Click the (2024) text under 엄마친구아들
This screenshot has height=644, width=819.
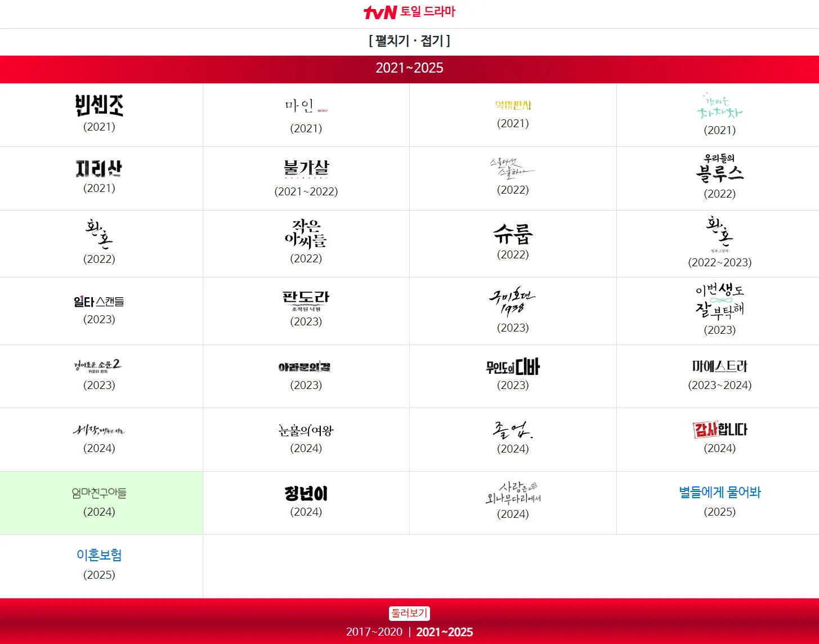tap(99, 512)
